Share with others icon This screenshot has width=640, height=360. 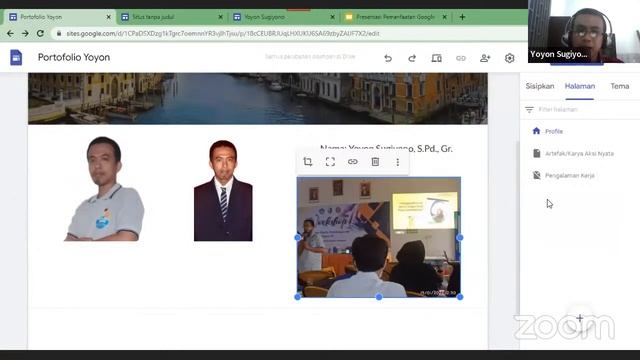coord(485,58)
